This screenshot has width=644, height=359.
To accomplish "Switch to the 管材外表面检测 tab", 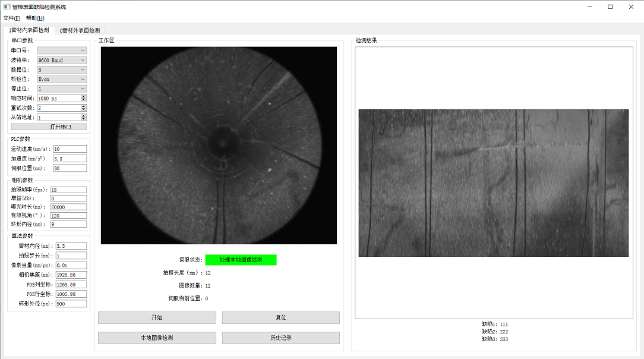I will [80, 30].
